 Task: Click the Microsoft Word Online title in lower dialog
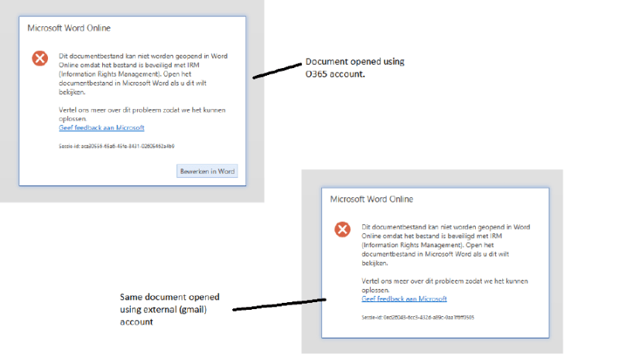(x=371, y=199)
